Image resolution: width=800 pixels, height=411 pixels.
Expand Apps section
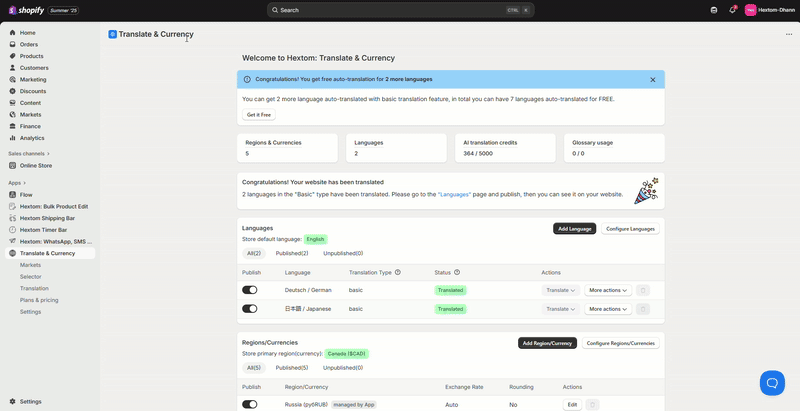pyautogui.click(x=17, y=183)
